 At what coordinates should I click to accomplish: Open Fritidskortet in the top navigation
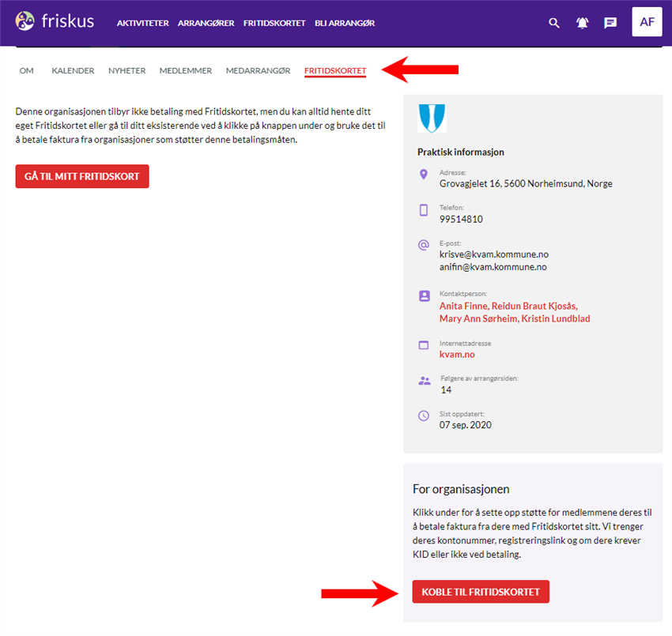(x=274, y=23)
